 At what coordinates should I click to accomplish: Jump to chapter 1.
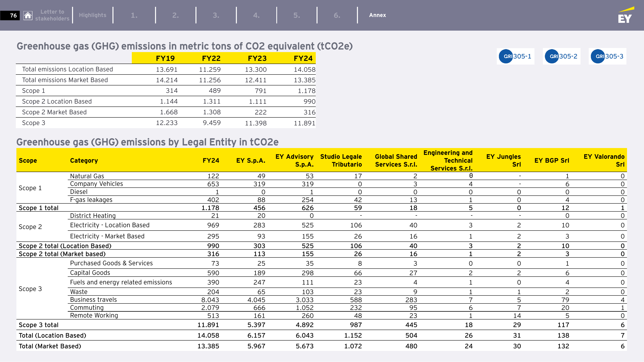pyautogui.click(x=134, y=15)
